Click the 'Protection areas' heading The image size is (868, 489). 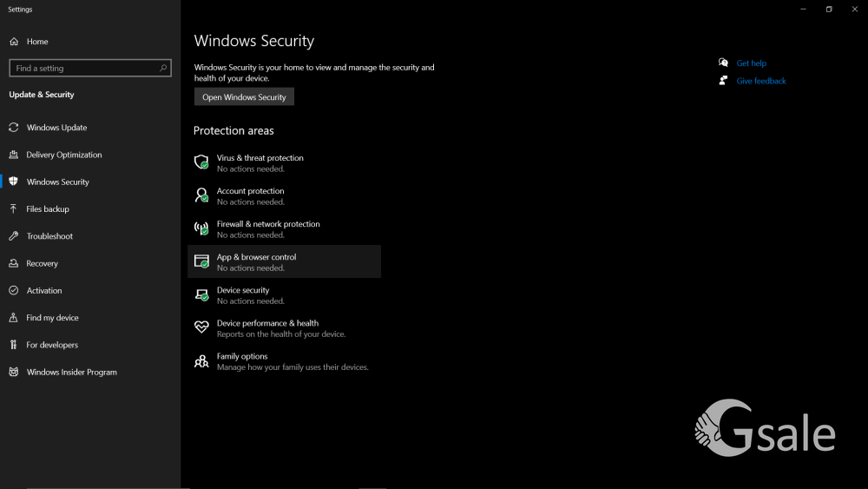233,130
